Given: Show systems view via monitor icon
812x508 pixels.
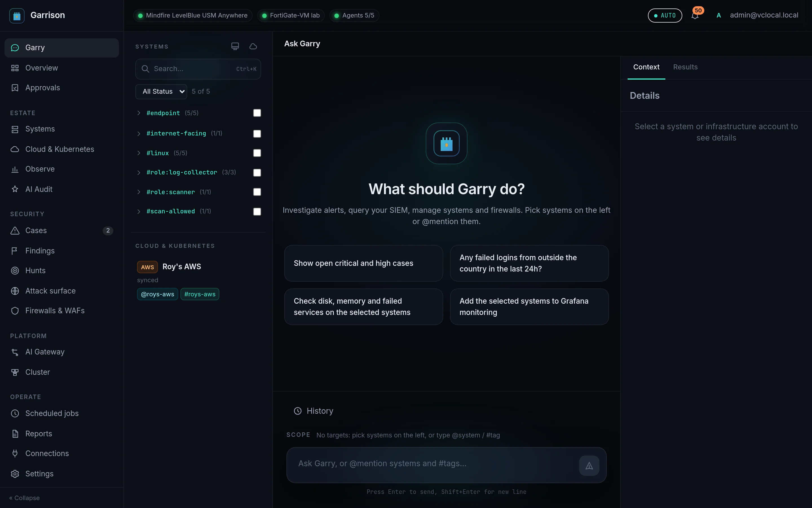Looking at the screenshot, I should coord(235,46).
